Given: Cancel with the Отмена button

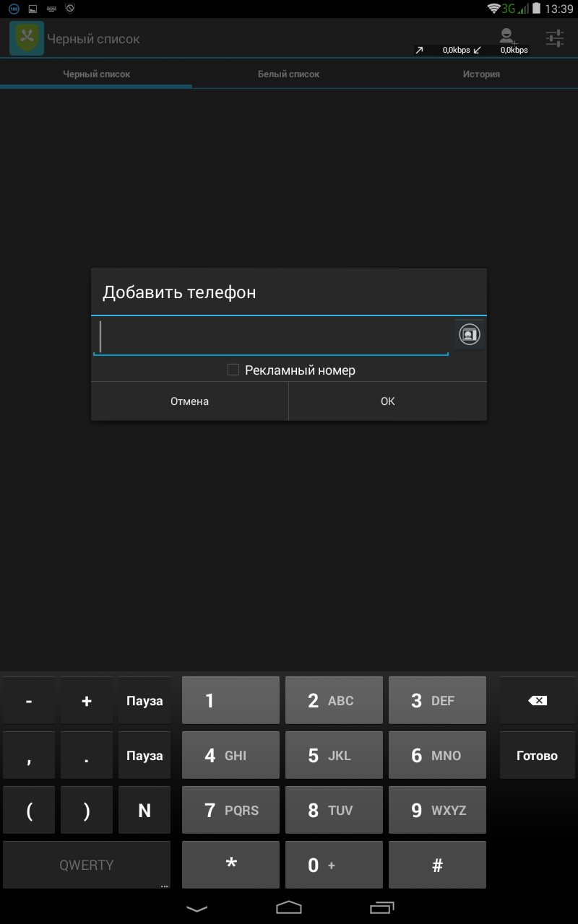Looking at the screenshot, I should pyautogui.click(x=189, y=401).
